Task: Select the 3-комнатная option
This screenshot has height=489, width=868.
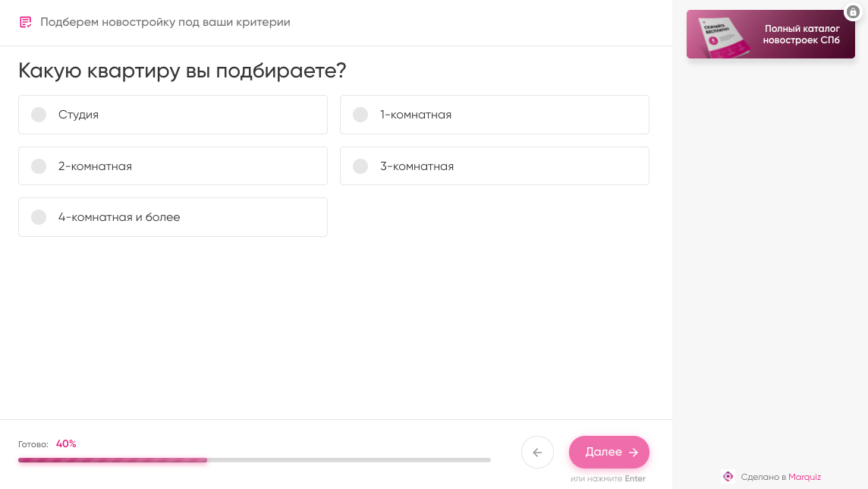Action: click(x=494, y=166)
